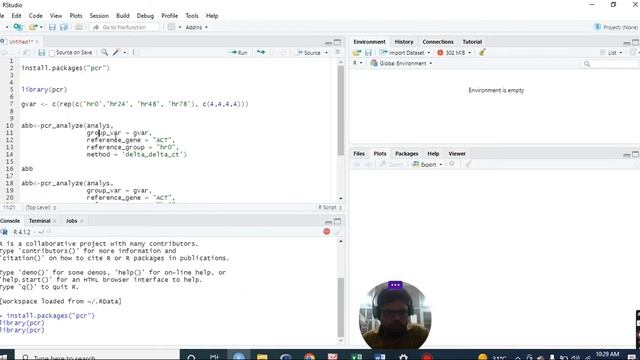Click the R Script file type selector

330,207
